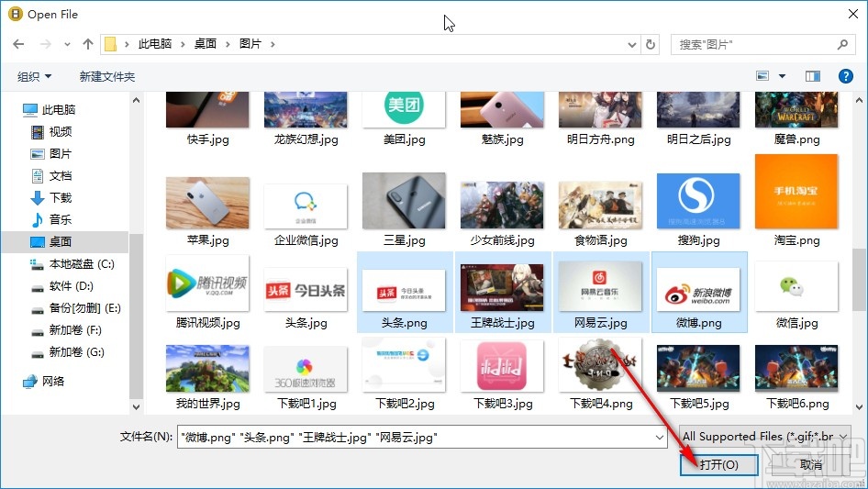The image size is (868, 489).
Task: Select 网络 in the sidebar
Action: click(x=43, y=382)
